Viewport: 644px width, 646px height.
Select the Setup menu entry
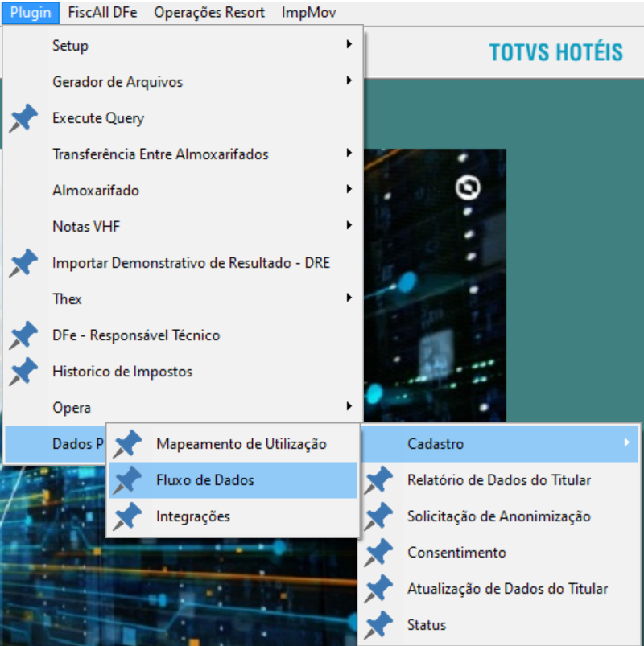tap(183, 45)
